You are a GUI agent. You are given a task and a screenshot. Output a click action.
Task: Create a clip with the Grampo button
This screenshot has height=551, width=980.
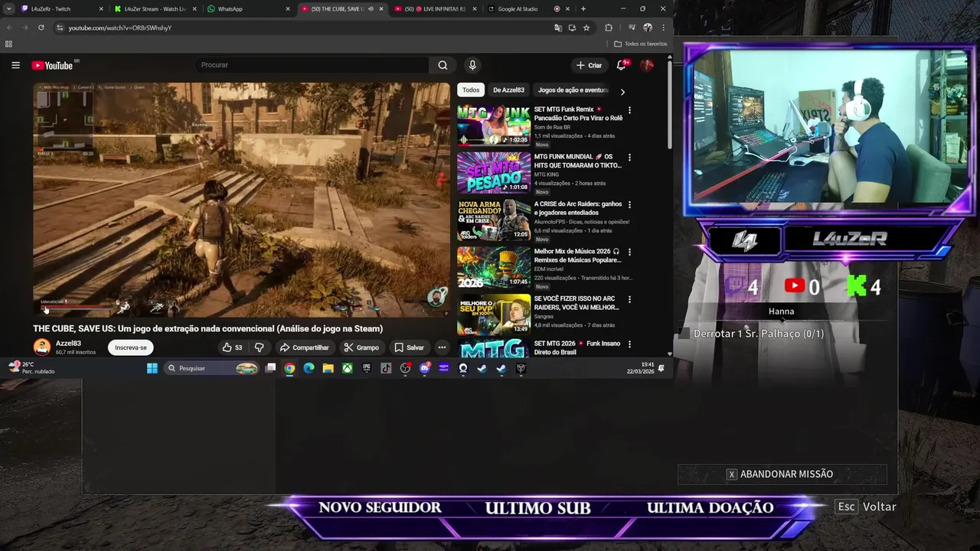click(x=361, y=347)
